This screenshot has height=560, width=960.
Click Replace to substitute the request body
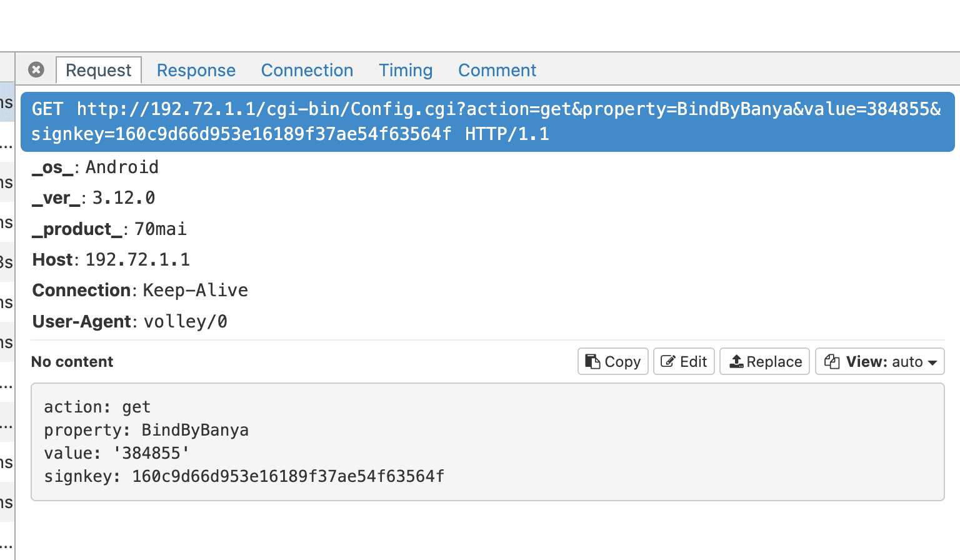[x=764, y=361]
